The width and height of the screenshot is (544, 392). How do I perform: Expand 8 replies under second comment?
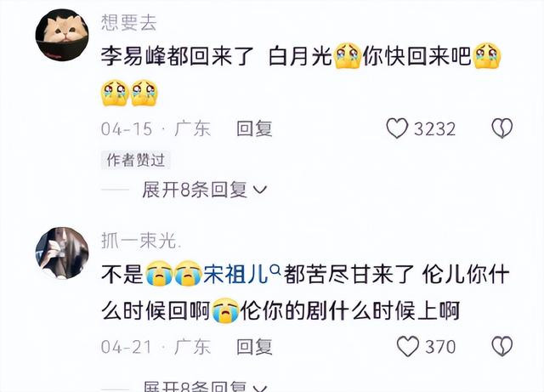(x=205, y=386)
